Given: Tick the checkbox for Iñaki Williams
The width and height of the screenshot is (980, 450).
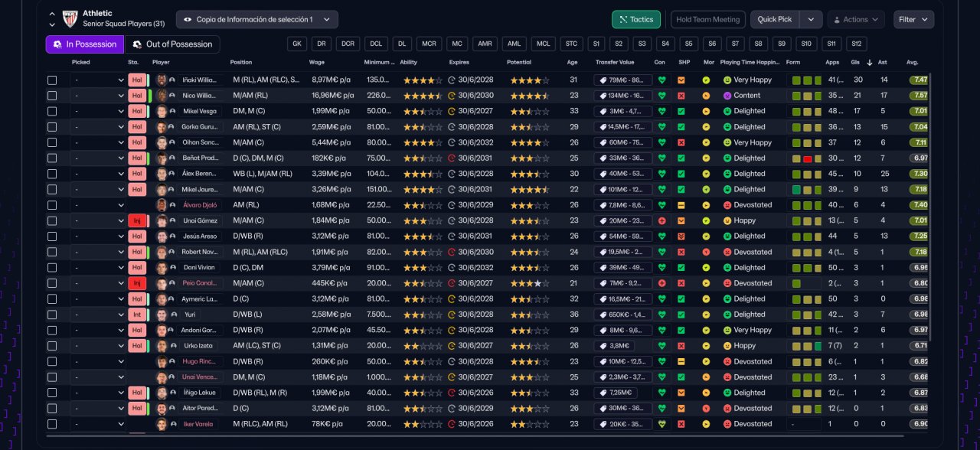Looking at the screenshot, I should [52, 80].
